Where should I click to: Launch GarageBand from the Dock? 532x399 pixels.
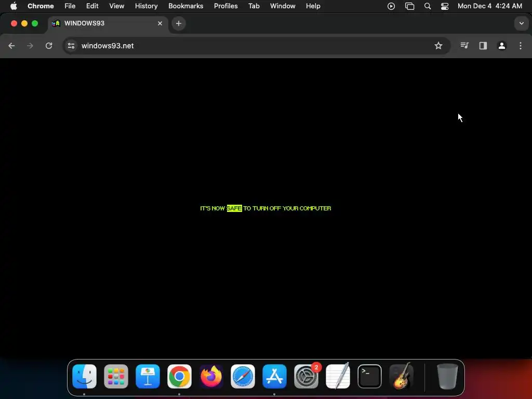pos(402,376)
